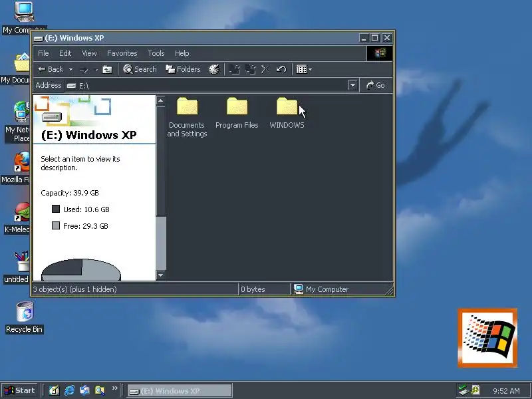
Task: Select the Recycle Bin desktop icon
Action: (24, 317)
